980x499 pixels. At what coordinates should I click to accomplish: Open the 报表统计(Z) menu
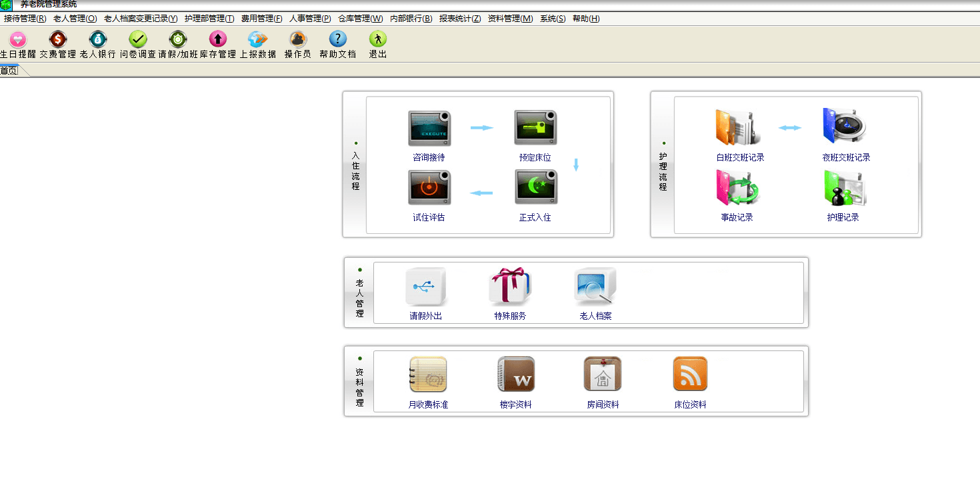[460, 19]
